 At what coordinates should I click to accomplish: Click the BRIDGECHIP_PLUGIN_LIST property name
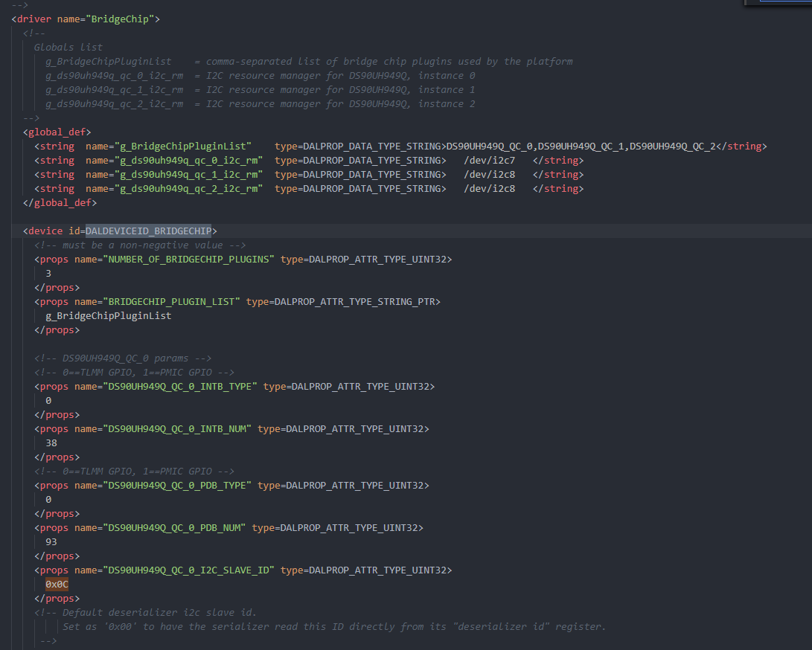174,301
